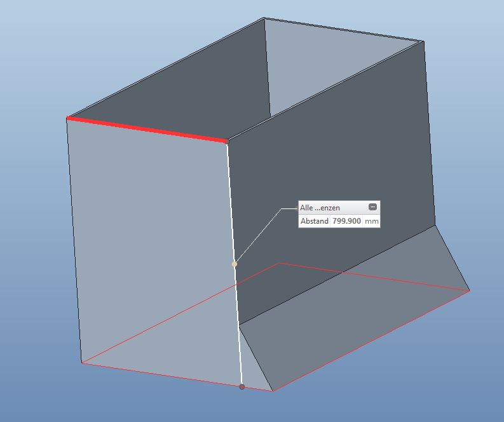
Task: Collapse the dimension popup with minus icon
Action: click(373, 207)
